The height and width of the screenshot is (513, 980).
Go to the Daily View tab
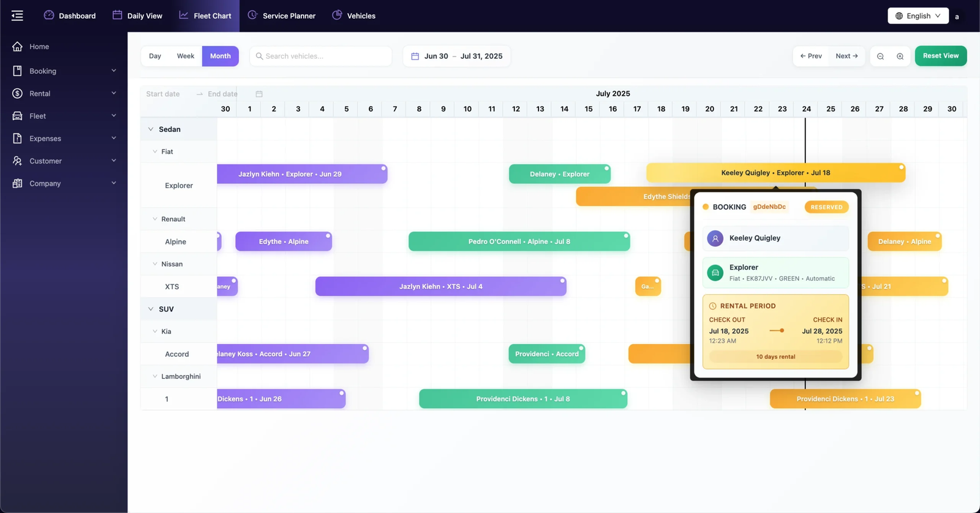click(x=138, y=16)
